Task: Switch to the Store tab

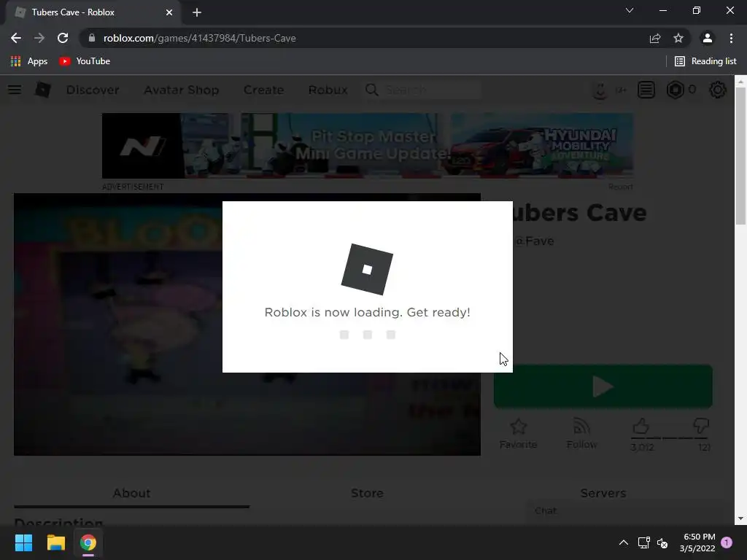Action: pyautogui.click(x=367, y=494)
